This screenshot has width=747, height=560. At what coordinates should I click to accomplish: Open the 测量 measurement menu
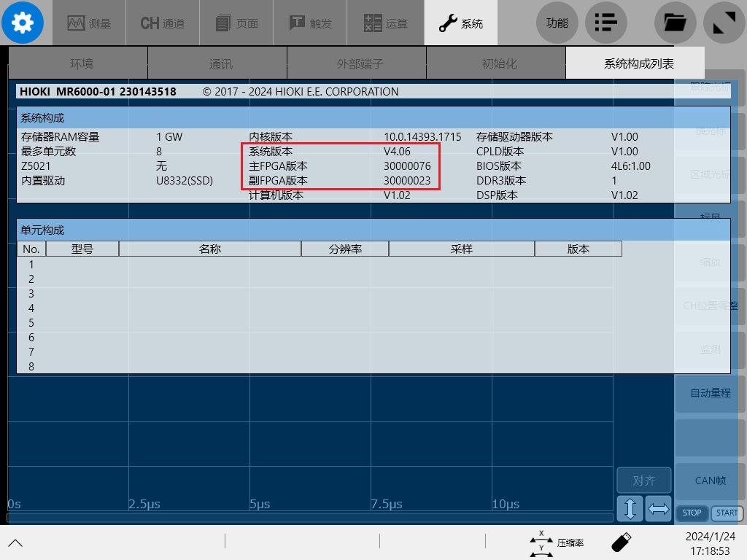pyautogui.click(x=89, y=23)
